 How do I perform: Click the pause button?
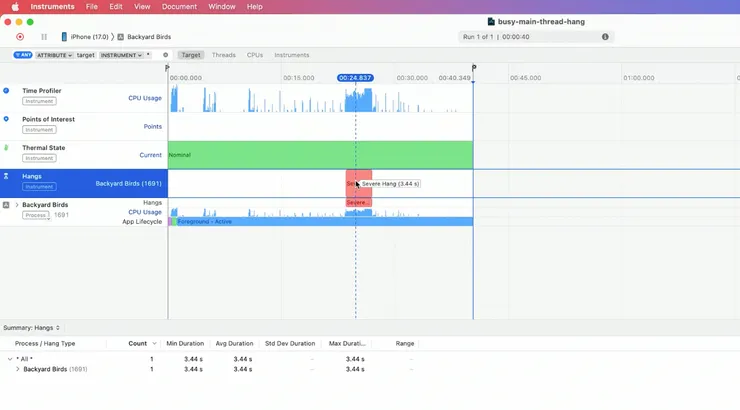44,37
